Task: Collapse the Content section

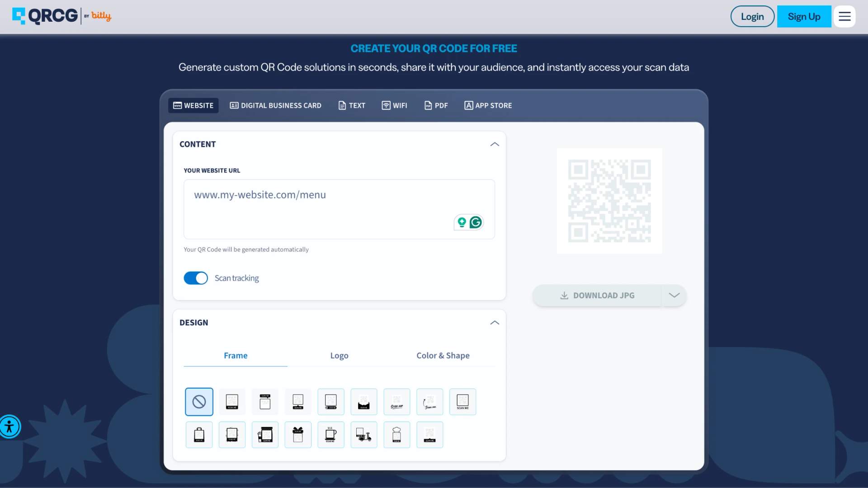Action: click(x=495, y=144)
